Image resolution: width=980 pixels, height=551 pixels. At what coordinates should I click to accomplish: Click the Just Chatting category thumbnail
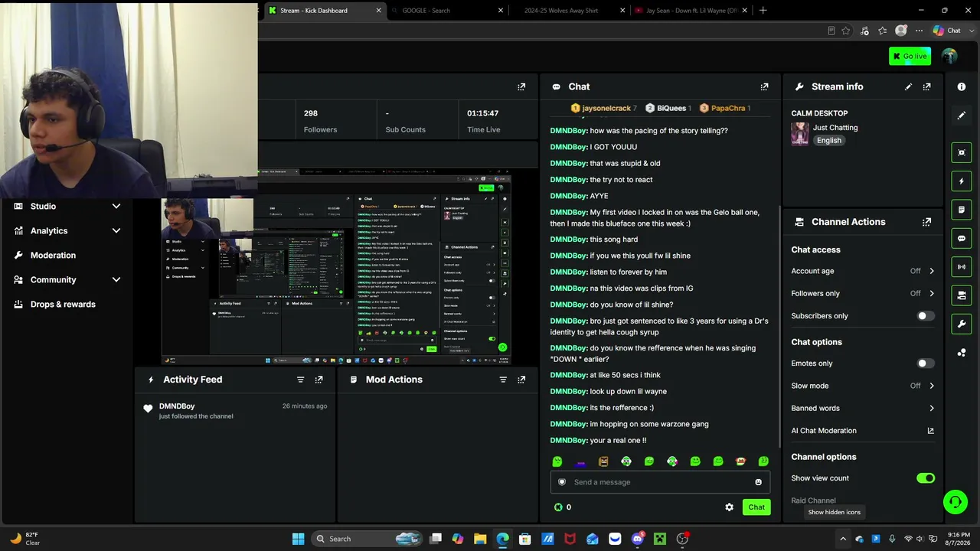[x=800, y=134]
